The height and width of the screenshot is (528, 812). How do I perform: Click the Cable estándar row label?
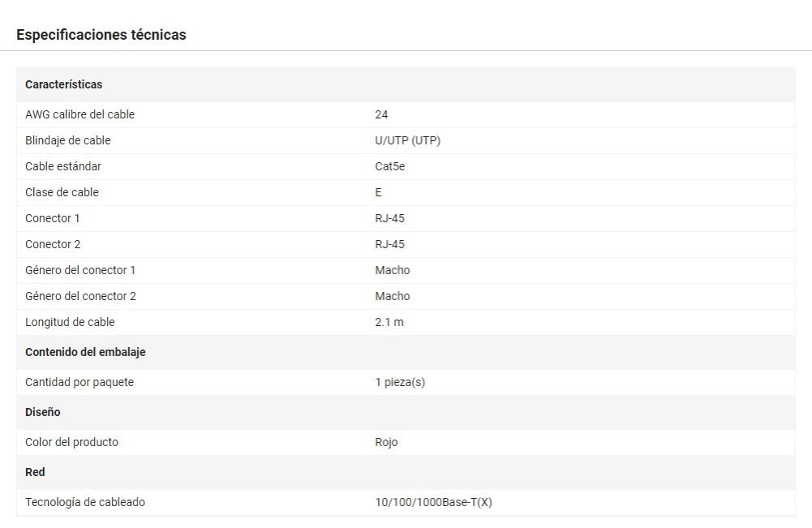pos(63,166)
